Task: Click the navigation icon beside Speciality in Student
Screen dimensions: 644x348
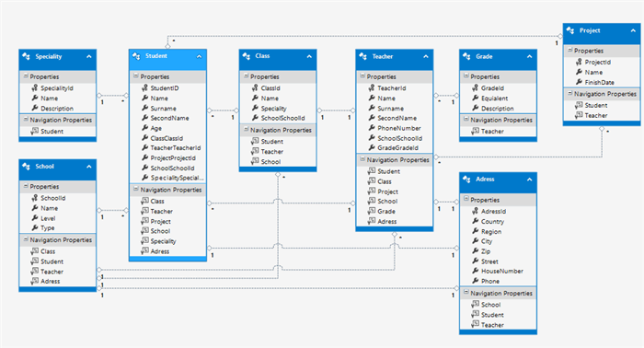Action: point(144,241)
